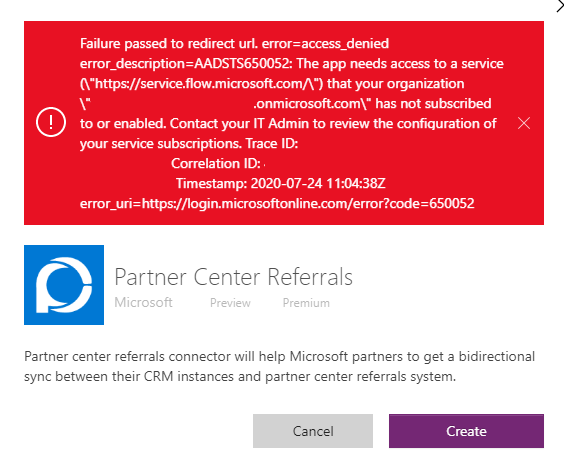The width and height of the screenshot is (564, 455).
Task: Click the connector description paragraph
Action: point(279,367)
